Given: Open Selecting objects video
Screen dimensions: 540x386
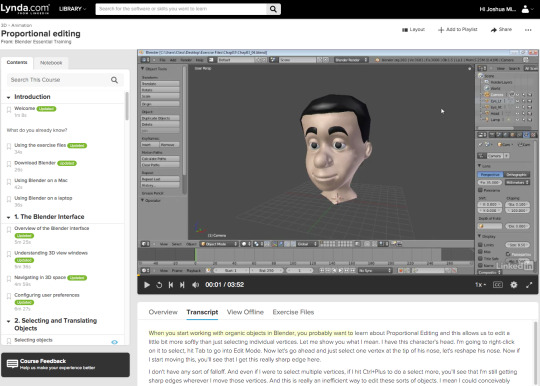Looking at the screenshot, I should [33, 340].
